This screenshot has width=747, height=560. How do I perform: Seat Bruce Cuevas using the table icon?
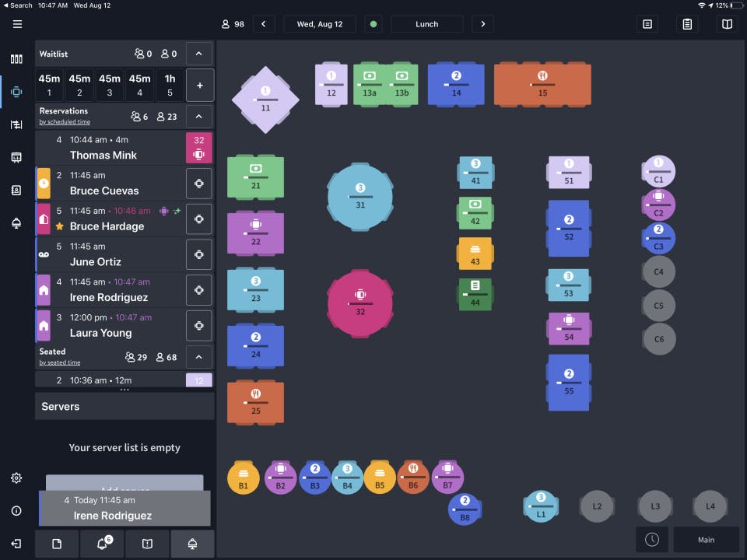198,184
